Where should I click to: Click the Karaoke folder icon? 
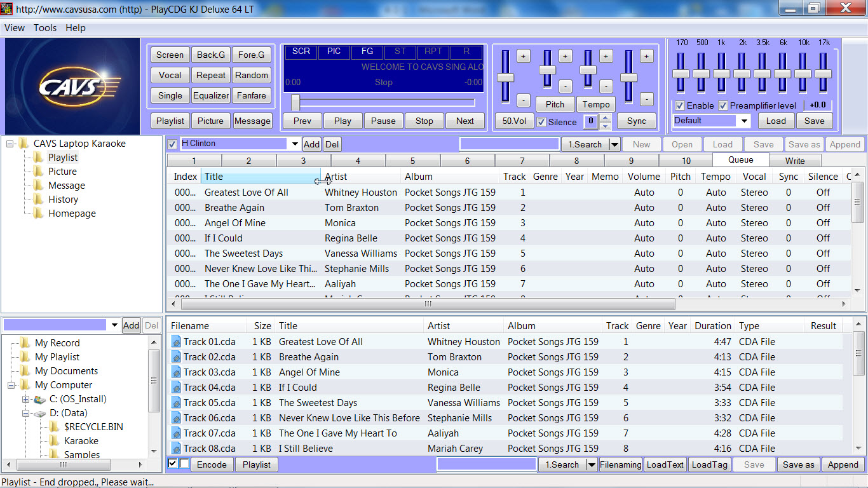click(x=55, y=440)
